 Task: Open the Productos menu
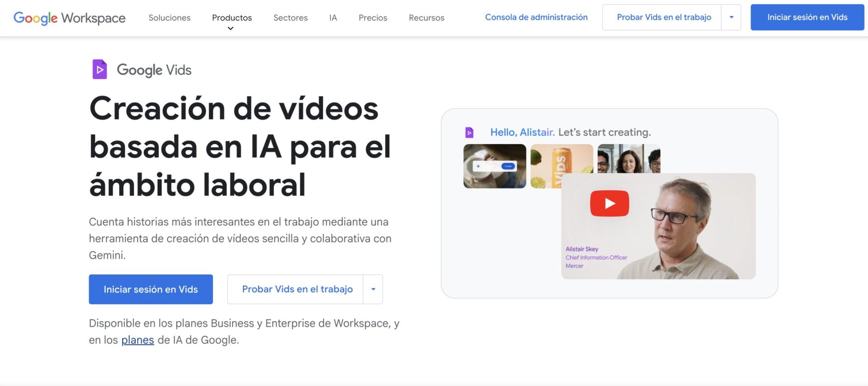coord(232,18)
